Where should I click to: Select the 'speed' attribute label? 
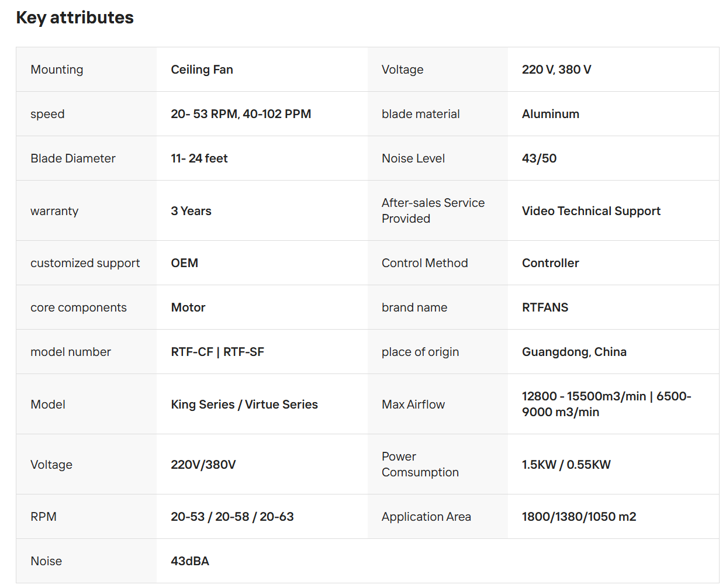[47, 114]
